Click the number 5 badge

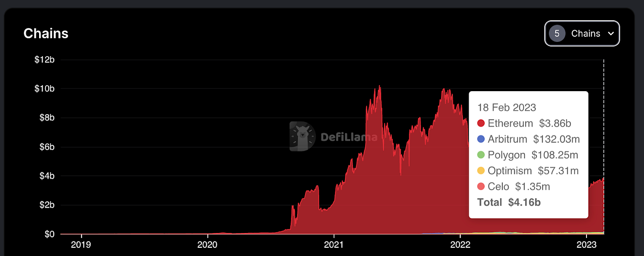click(557, 34)
